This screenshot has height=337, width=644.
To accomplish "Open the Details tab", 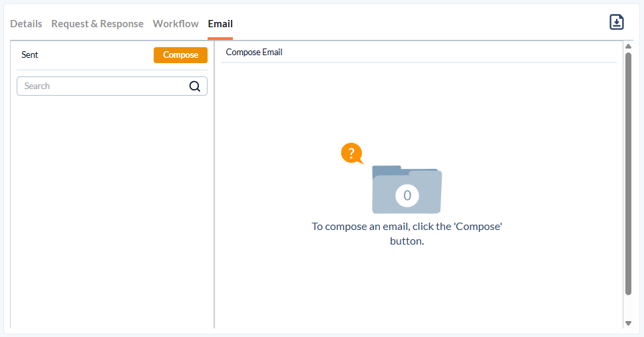I will [27, 24].
